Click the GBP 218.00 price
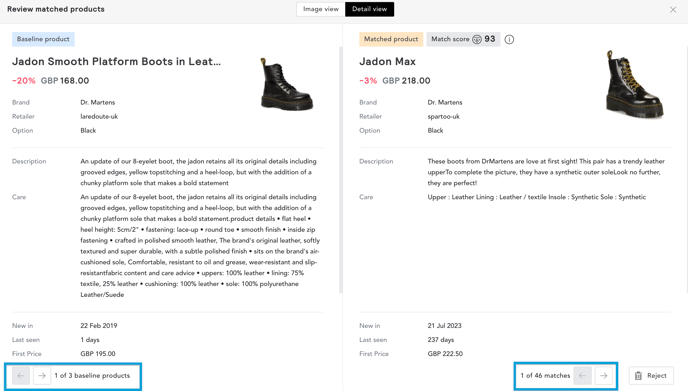The height and width of the screenshot is (391, 688). [406, 81]
